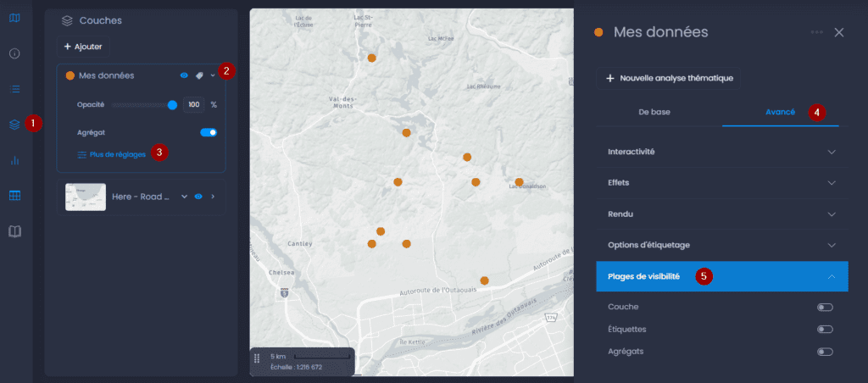The width and height of the screenshot is (868, 383).
Task: Click Nouvelle analyse thématique button
Action: 668,79
